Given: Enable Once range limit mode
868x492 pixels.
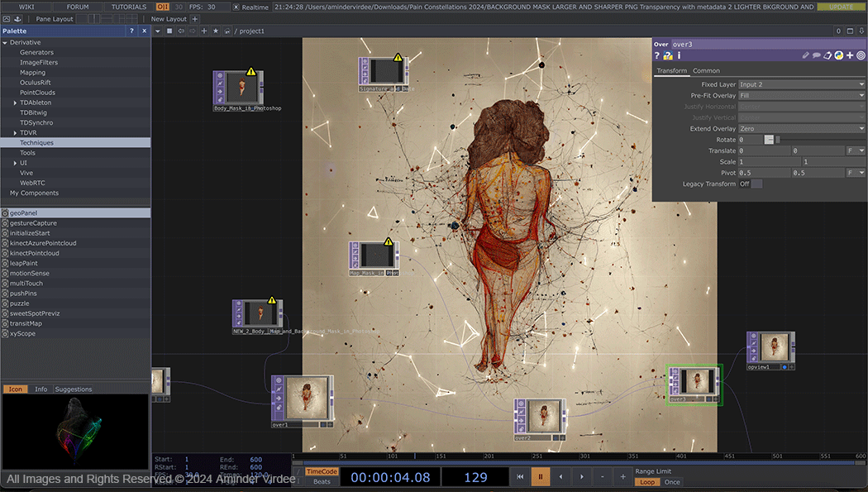Looking at the screenshot, I should click(x=672, y=482).
